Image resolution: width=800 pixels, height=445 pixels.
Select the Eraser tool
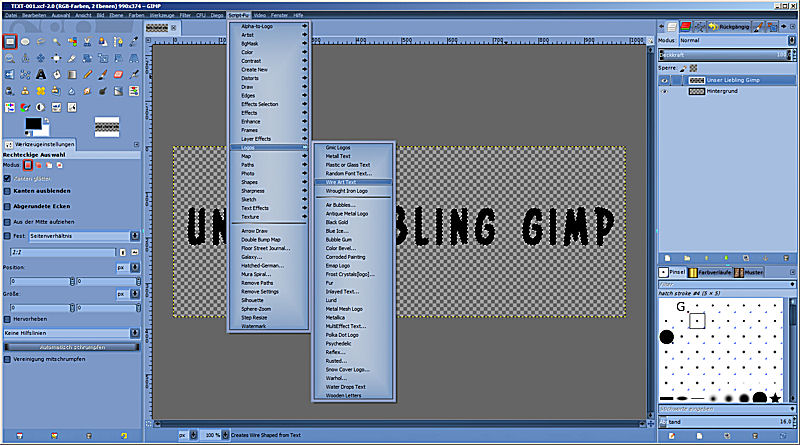(118, 75)
